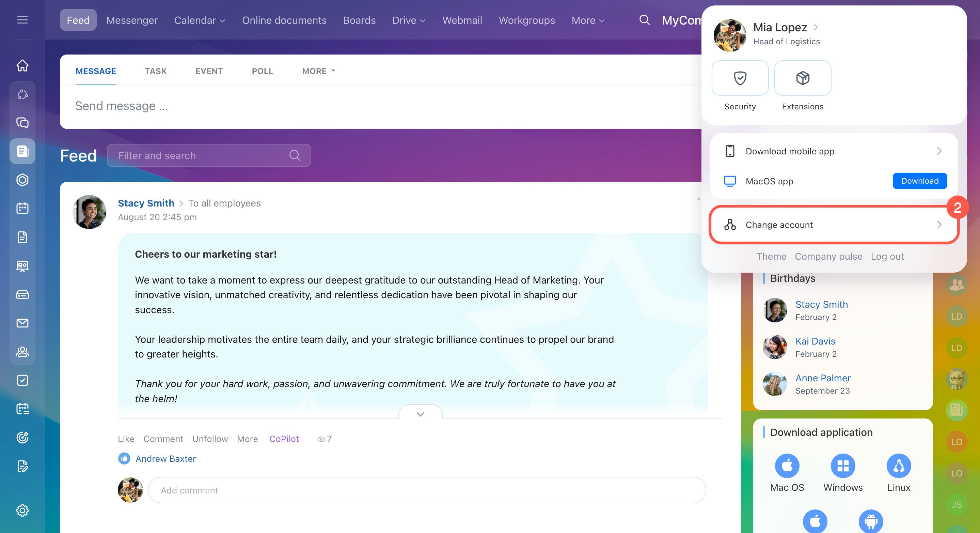Open the settings gear in the sidebar
Viewport: 980px width, 533px height.
[x=22, y=510]
